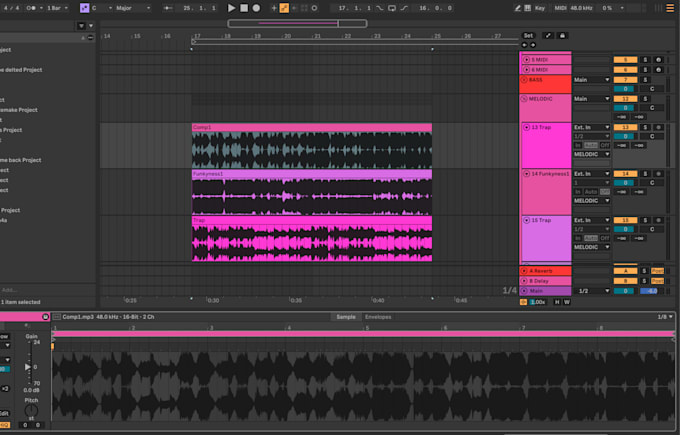Viewport: 680px width, 435px height.
Task: Fold the MELODIC group track
Action: click(524, 99)
